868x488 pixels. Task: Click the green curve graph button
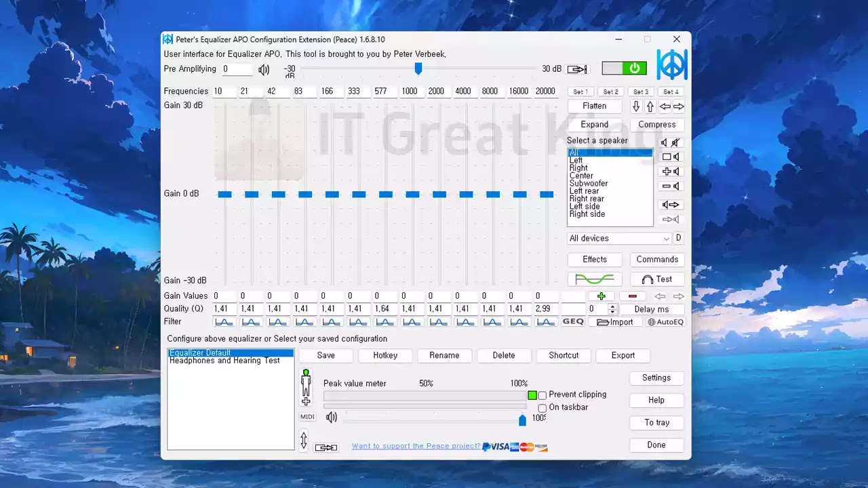[x=595, y=279]
